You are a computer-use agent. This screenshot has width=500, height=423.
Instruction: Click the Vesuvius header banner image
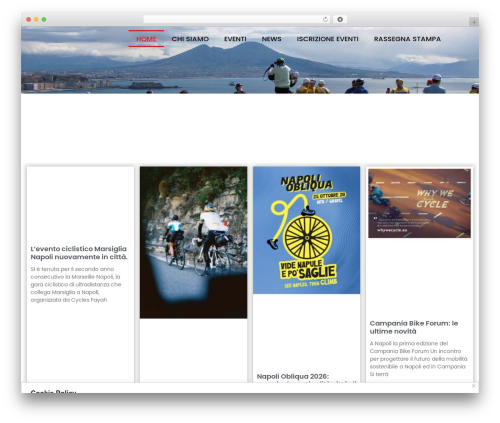(250, 60)
